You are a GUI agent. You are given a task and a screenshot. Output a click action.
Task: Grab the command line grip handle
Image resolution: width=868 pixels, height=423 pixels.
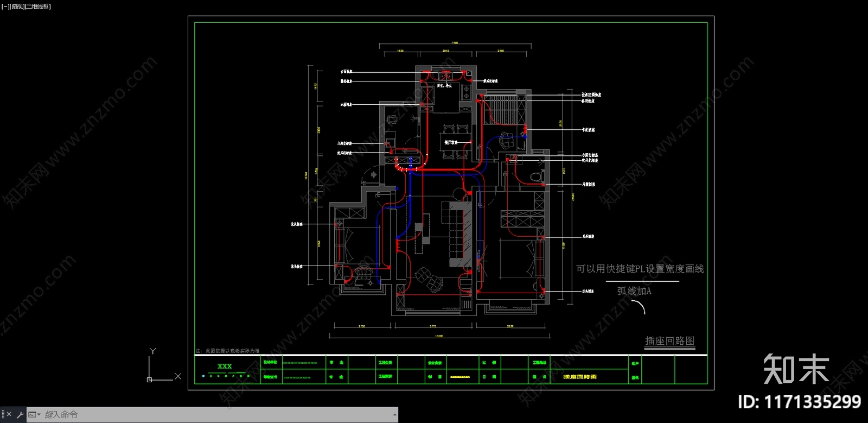click(3, 414)
